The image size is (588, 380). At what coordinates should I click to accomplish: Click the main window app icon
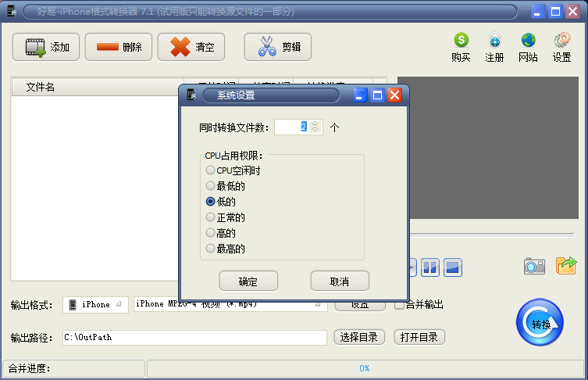tap(12, 11)
